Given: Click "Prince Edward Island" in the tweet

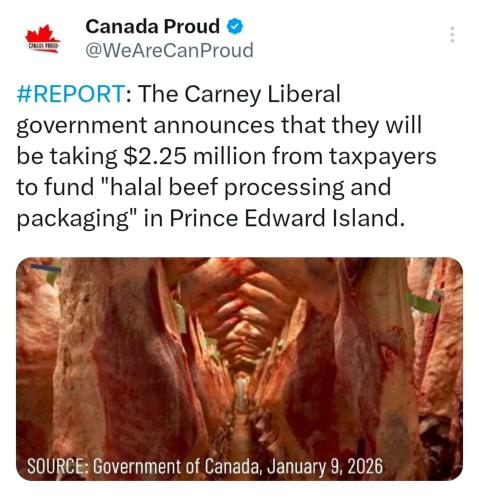Looking at the screenshot, I should click(287, 218).
